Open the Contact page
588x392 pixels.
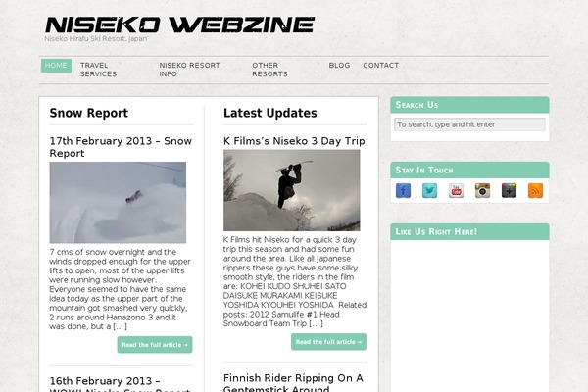(380, 66)
